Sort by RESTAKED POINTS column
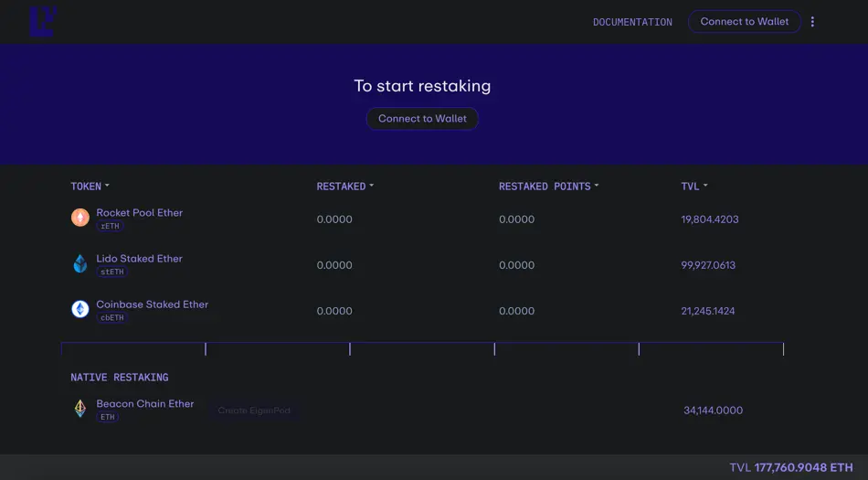Viewport: 868px width, 480px height. pyautogui.click(x=548, y=187)
